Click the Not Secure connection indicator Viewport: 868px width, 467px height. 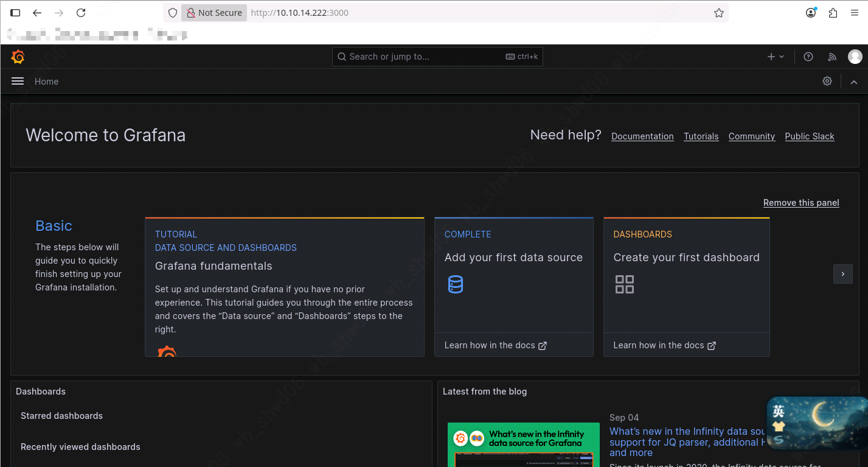214,13
